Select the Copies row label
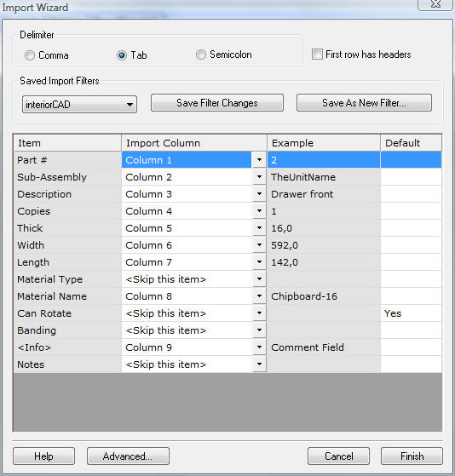This screenshot has height=476, width=455. click(67, 210)
